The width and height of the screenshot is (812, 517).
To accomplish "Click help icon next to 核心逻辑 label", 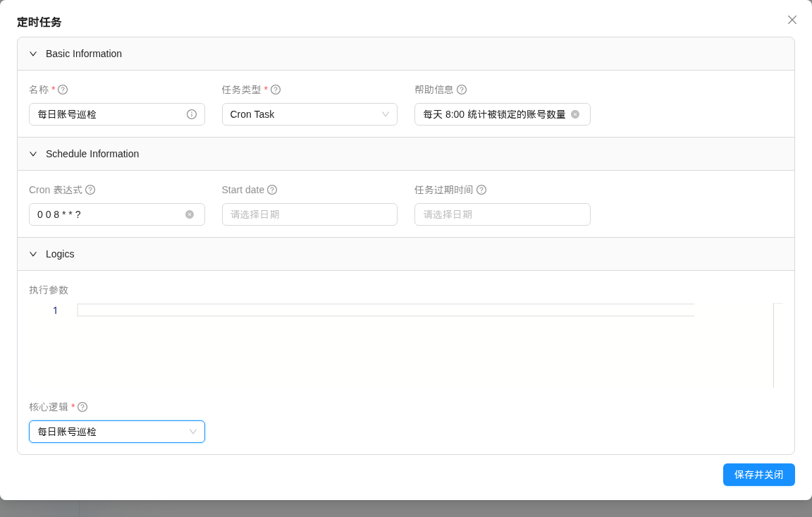I will (82, 407).
